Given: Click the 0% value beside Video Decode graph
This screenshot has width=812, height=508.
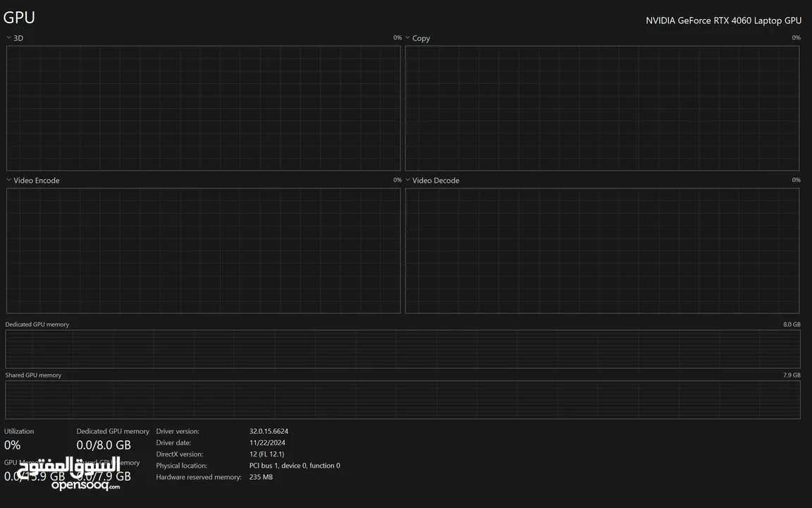Looking at the screenshot, I should (796, 180).
